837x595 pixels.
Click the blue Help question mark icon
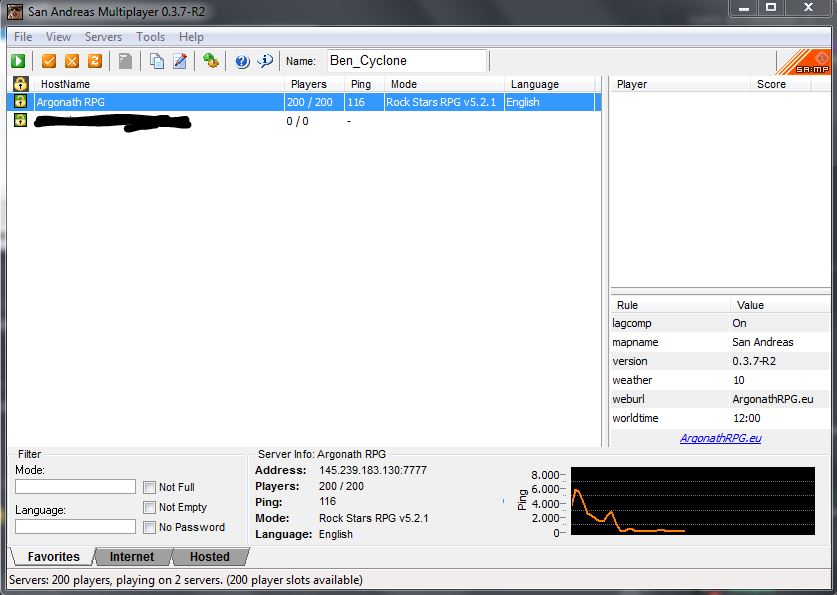tap(242, 61)
